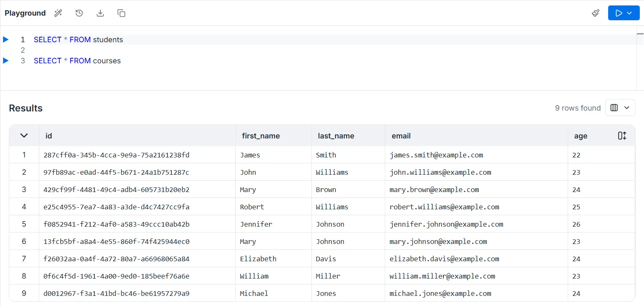Open the Run button dropdown arrow
The image size is (644, 306).
click(x=630, y=13)
